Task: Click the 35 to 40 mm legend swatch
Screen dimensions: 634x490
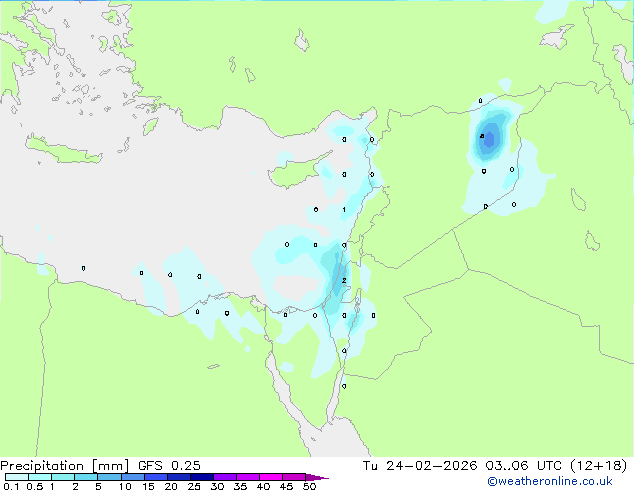Action: [x=247, y=477]
